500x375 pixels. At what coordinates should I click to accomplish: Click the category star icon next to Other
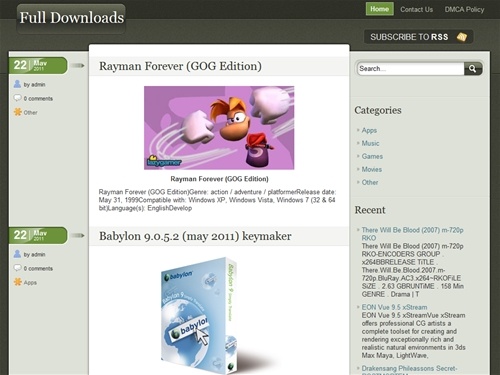[x=18, y=112]
